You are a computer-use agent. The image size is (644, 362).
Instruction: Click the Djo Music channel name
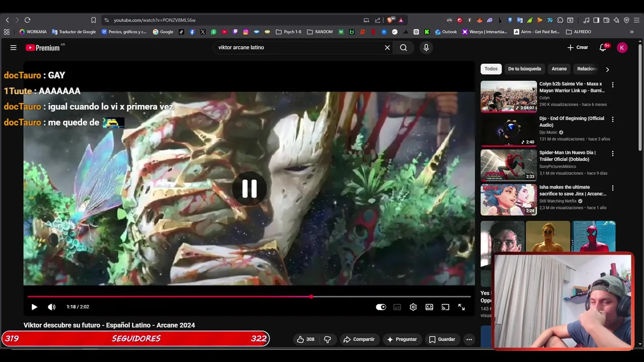click(x=548, y=132)
